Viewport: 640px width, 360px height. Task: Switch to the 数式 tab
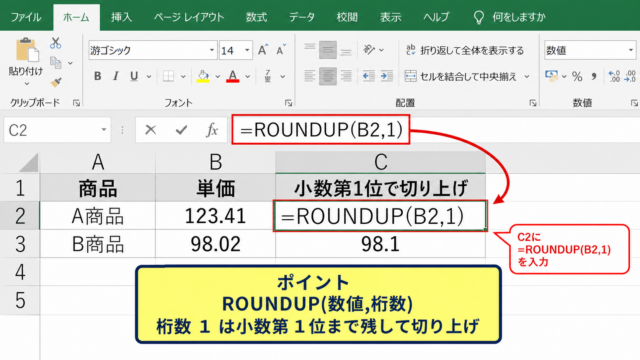[256, 17]
